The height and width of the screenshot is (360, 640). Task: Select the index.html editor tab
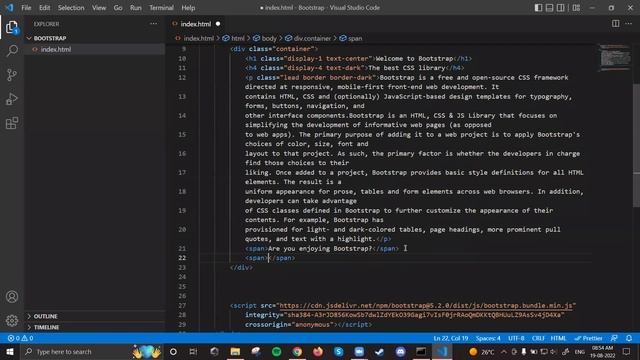click(196, 24)
